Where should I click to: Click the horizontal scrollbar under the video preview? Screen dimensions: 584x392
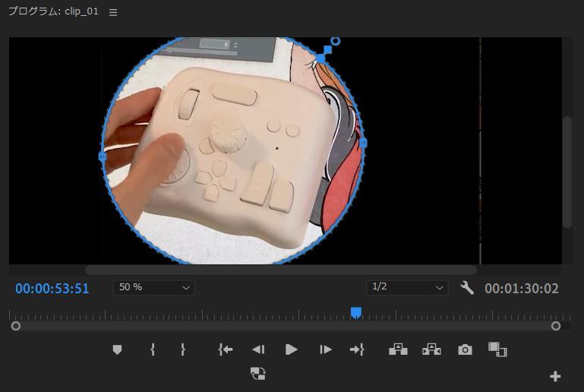coord(281,270)
